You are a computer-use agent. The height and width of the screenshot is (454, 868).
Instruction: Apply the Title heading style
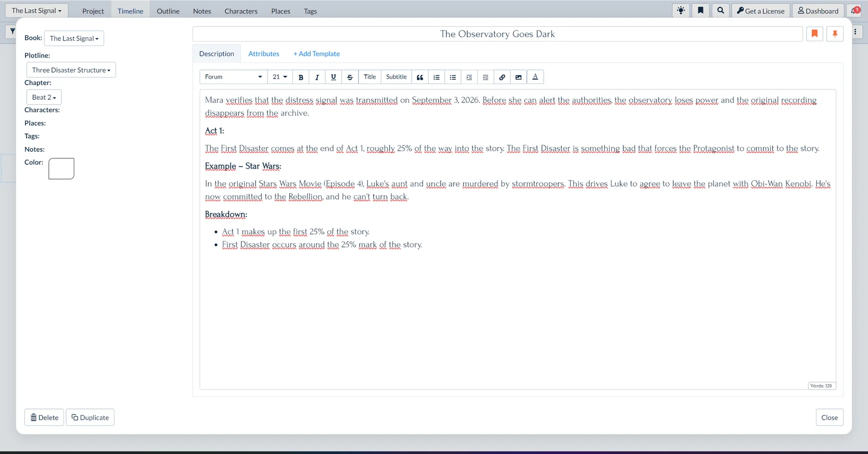click(x=370, y=77)
